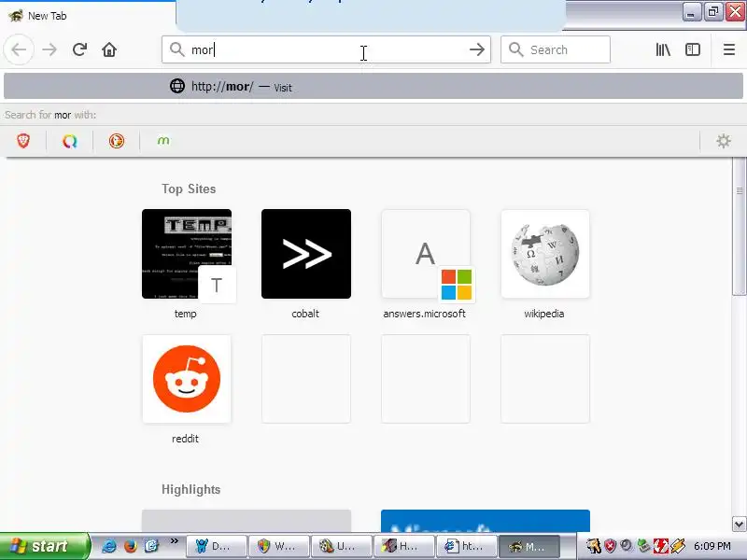
Task: Open the reddit top site tile
Action: click(187, 379)
